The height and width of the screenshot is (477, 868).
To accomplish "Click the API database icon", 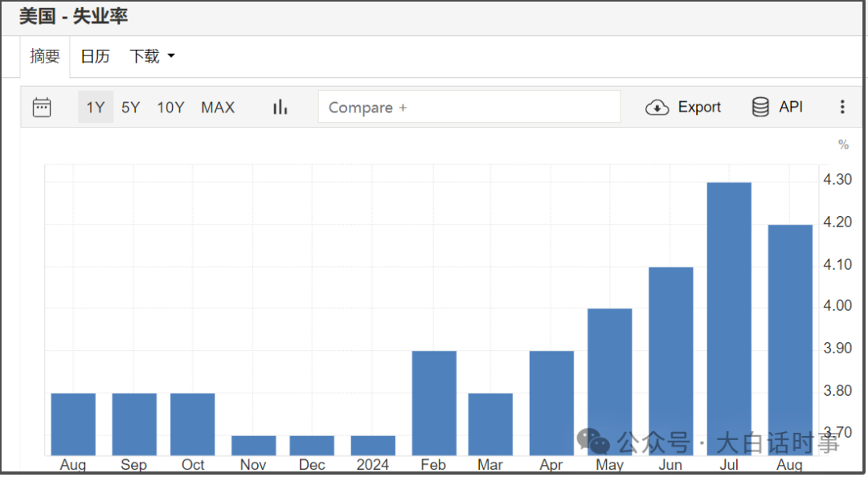I will (x=760, y=107).
